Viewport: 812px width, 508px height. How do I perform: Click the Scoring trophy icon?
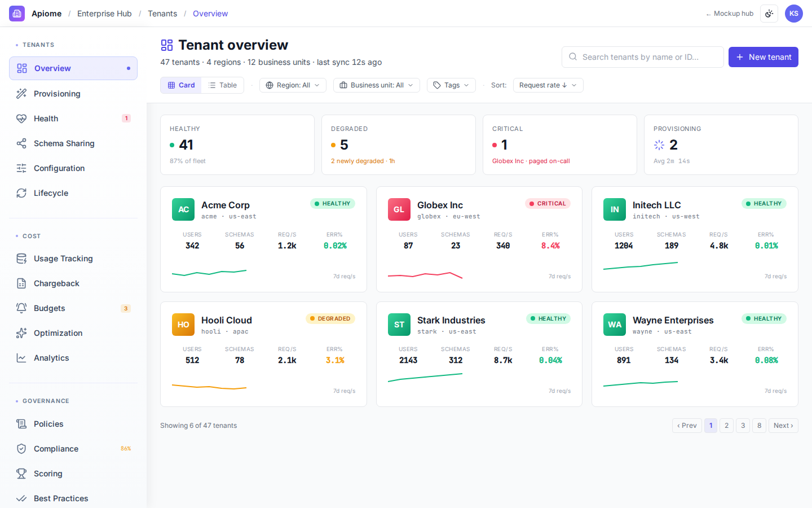coord(21,474)
